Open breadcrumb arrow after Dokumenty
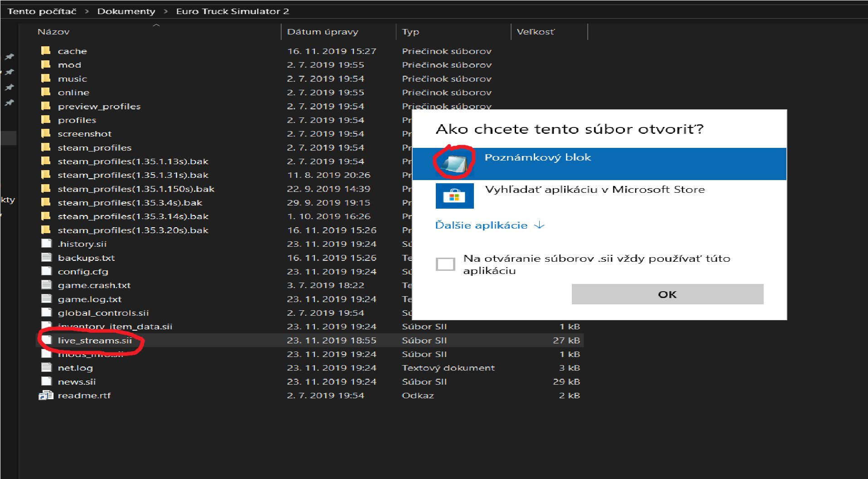 [166, 11]
